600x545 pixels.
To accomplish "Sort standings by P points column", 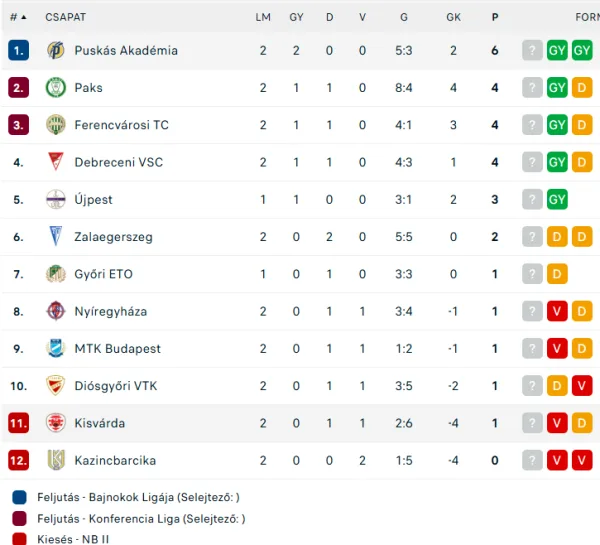I will (495, 17).
